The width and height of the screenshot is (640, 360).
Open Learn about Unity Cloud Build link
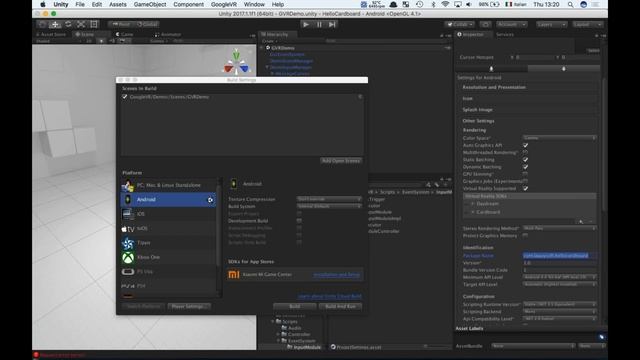coord(329,296)
